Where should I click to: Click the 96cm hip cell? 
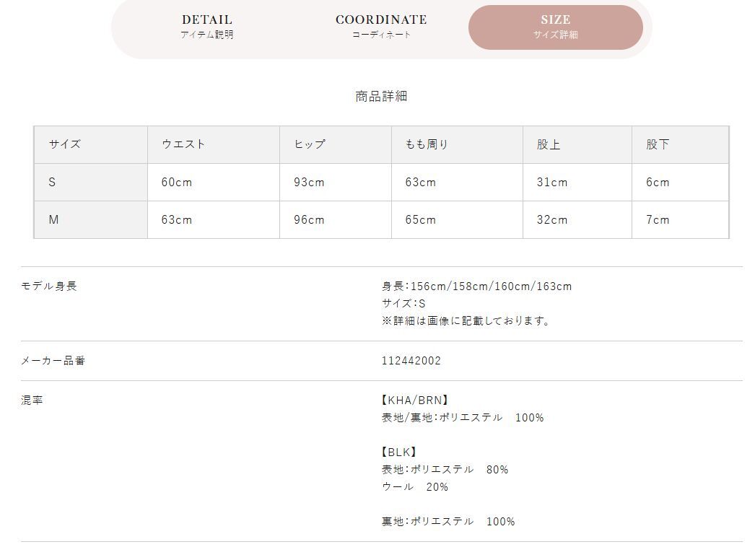pos(309,220)
